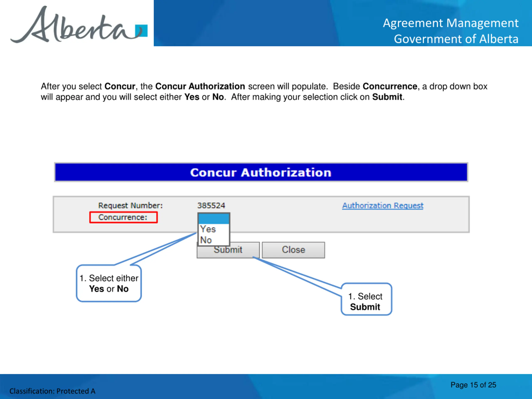Click the Request Number: label
The image size is (532, 399).
click(x=131, y=206)
